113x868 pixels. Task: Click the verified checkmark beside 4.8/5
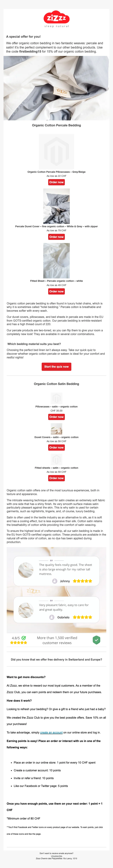coord(23,638)
